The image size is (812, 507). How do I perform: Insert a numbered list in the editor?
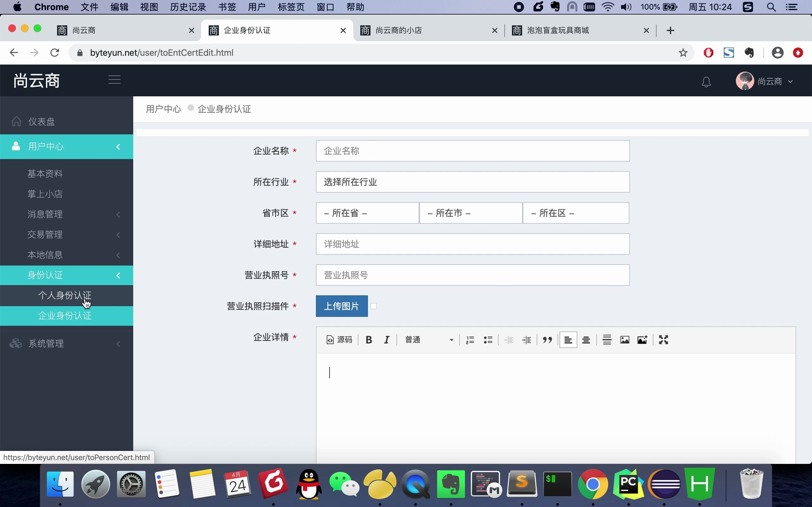[470, 339]
